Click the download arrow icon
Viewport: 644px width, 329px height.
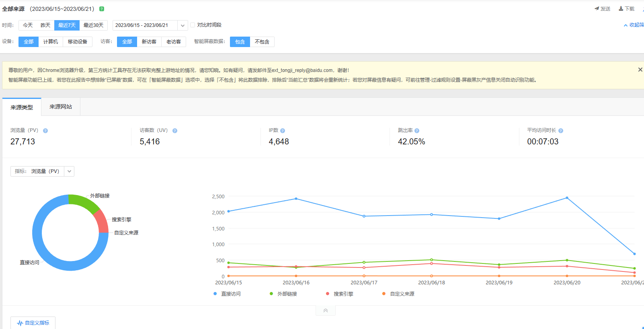tap(621, 8)
